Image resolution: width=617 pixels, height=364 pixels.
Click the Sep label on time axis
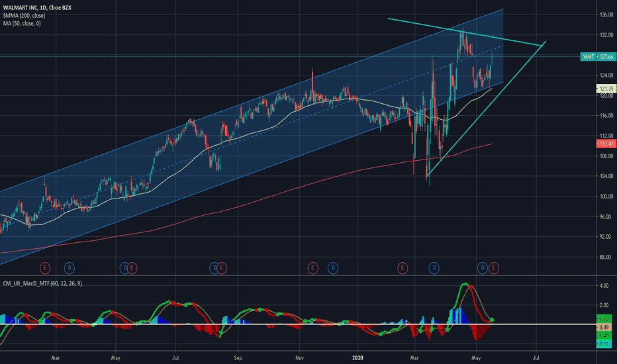pyautogui.click(x=238, y=358)
